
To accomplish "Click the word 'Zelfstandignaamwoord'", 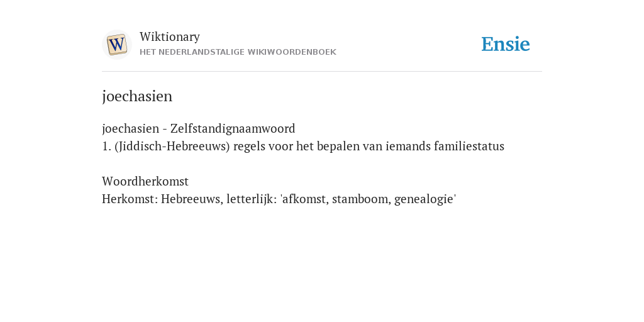I will tap(233, 128).
